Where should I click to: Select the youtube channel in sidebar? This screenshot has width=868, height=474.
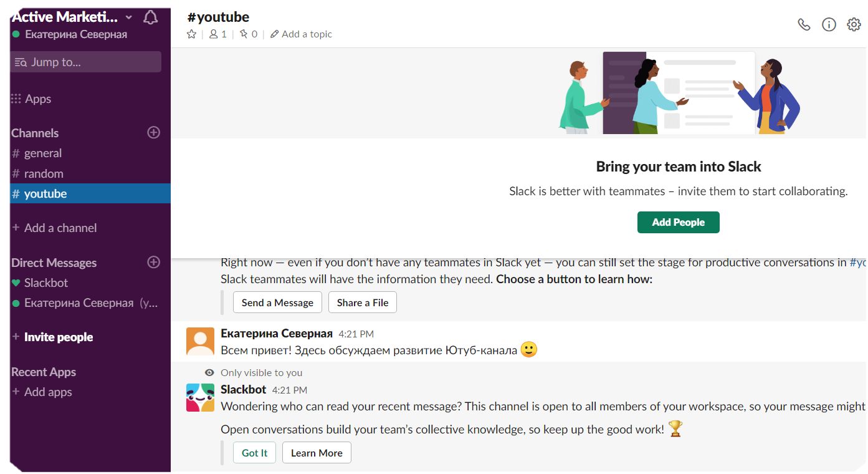[90, 193]
